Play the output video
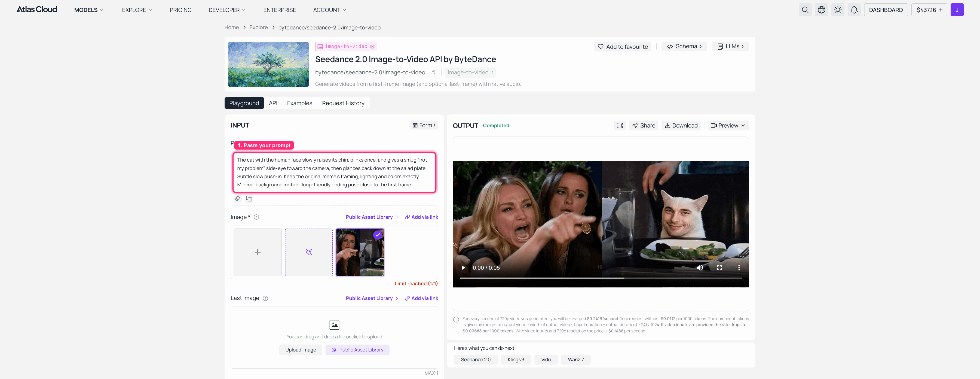Screen dimensions: 980x379 [463, 268]
